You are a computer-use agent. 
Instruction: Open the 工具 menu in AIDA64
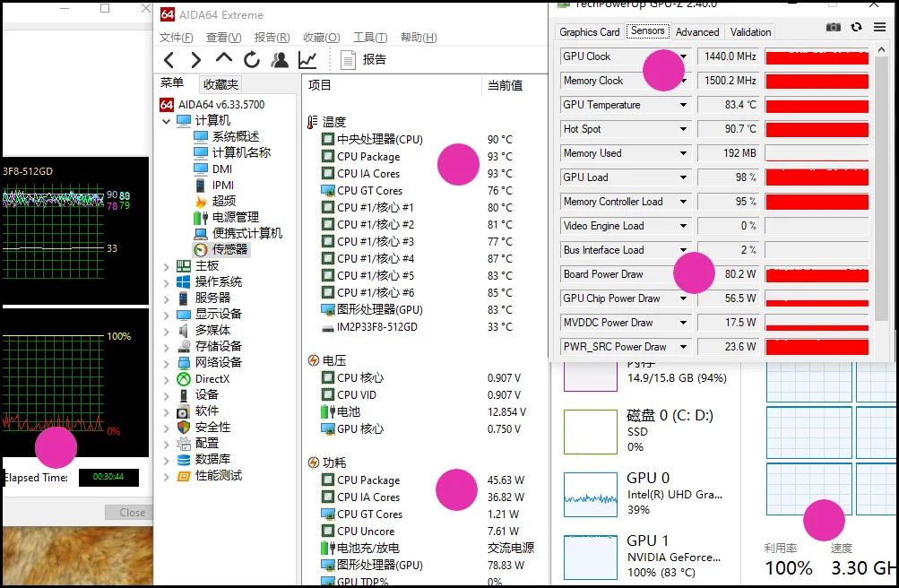367,39
